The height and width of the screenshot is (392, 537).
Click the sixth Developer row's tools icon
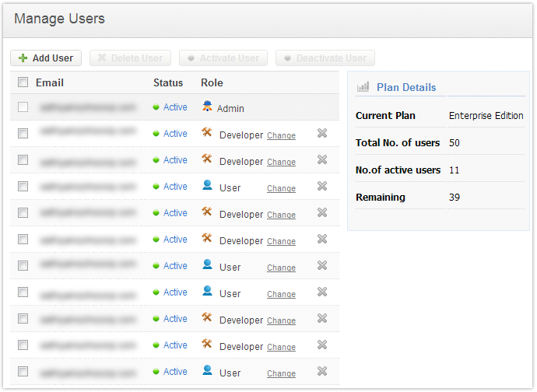[x=207, y=344]
